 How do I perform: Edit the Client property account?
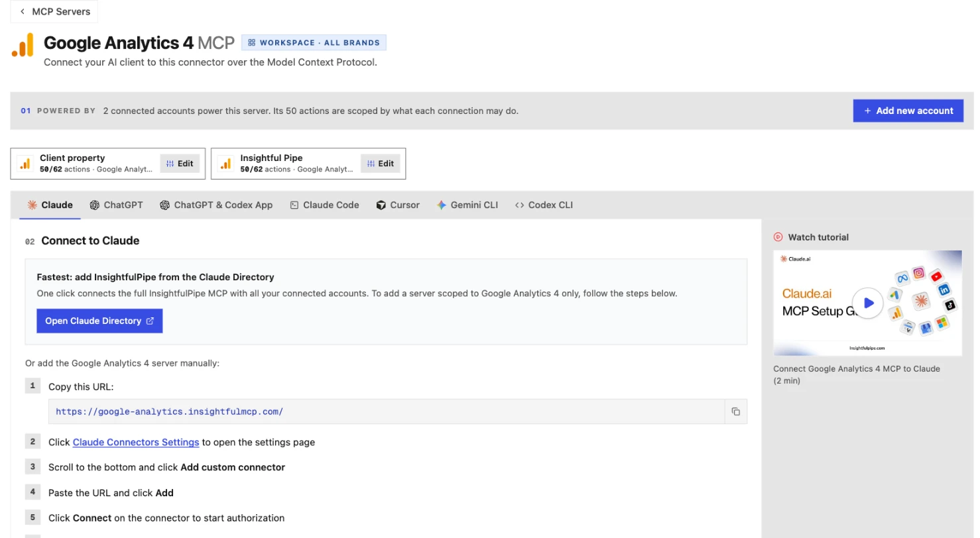(180, 164)
